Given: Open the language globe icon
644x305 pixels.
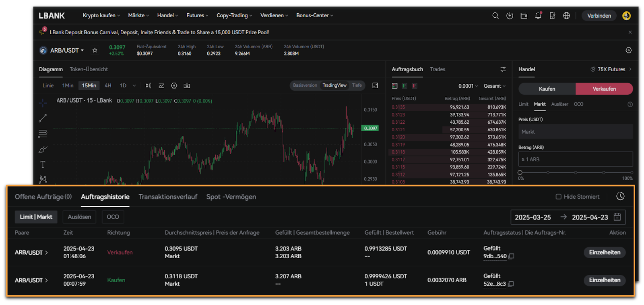Looking at the screenshot, I should pos(566,16).
